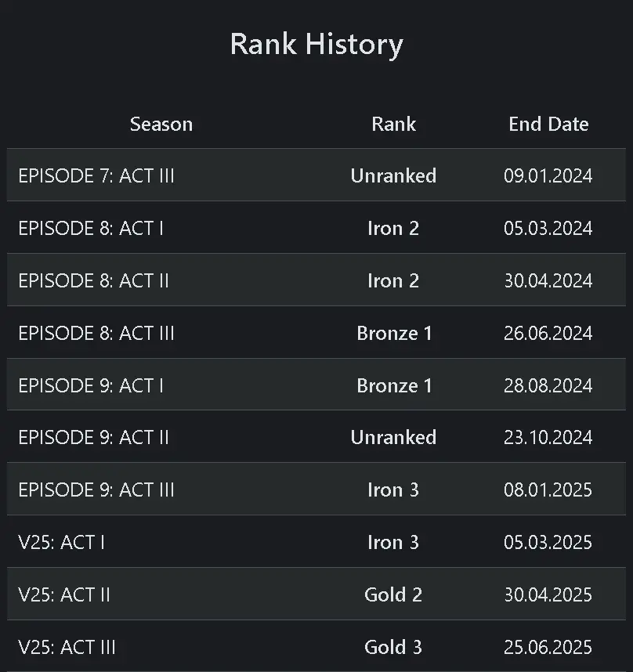Image resolution: width=633 pixels, height=672 pixels.
Task: Select the V25: ACT III season
Action: click(x=67, y=647)
